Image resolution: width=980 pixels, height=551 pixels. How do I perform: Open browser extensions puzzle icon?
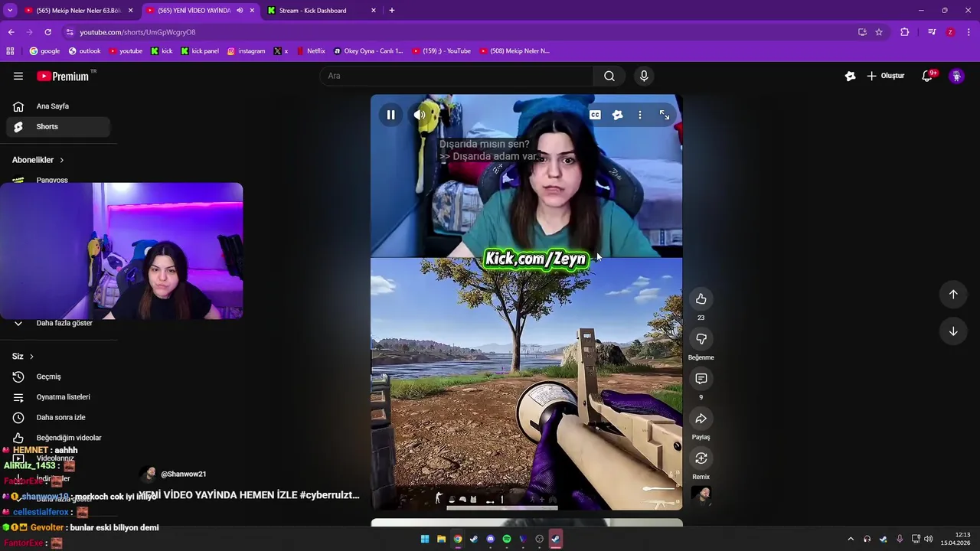(905, 32)
